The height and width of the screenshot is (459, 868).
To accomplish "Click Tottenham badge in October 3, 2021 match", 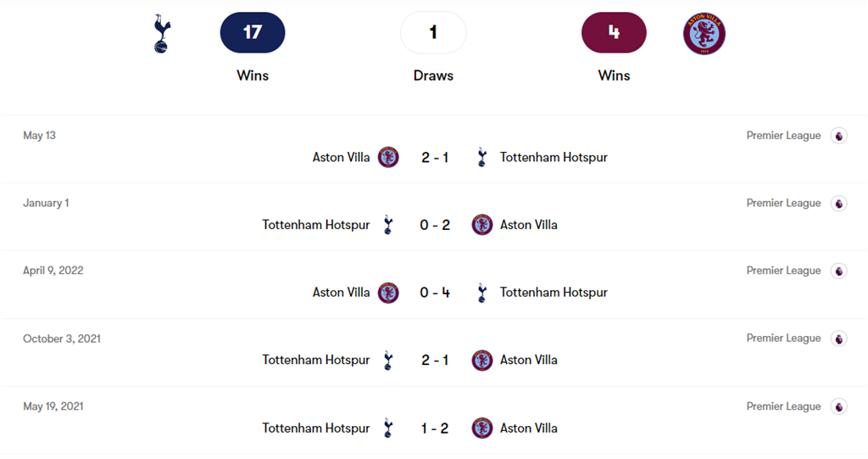I will point(388,361).
